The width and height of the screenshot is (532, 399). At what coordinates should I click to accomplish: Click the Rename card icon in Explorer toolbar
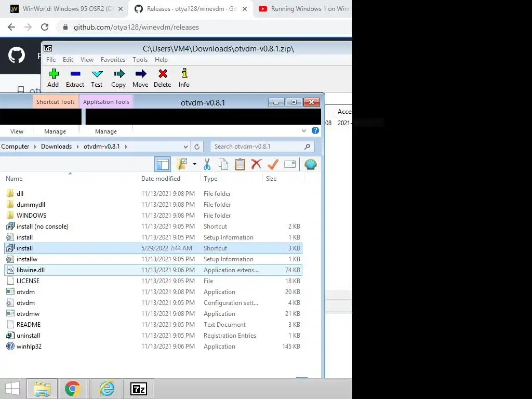(290, 164)
